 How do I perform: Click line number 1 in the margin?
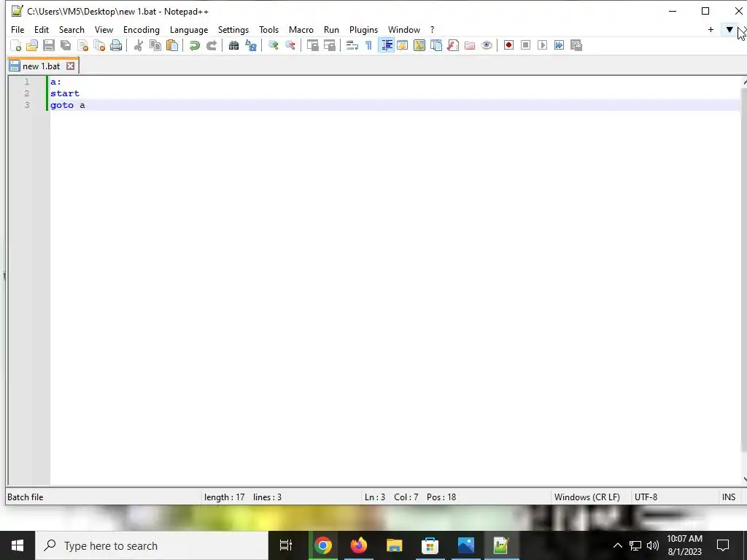coord(27,82)
